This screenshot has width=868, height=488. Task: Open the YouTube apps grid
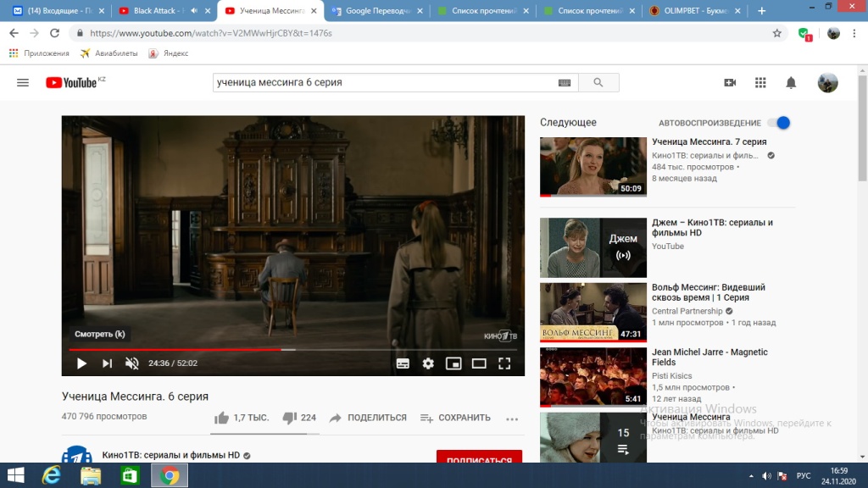(x=760, y=82)
